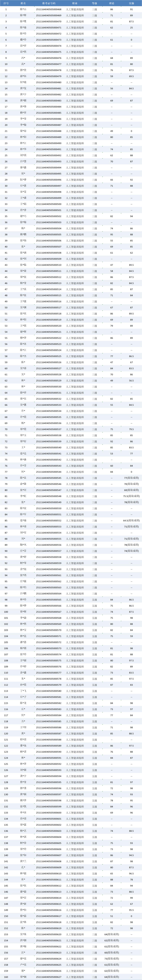Select the 实操 score 95.5 in row 149

click(x=131, y=910)
